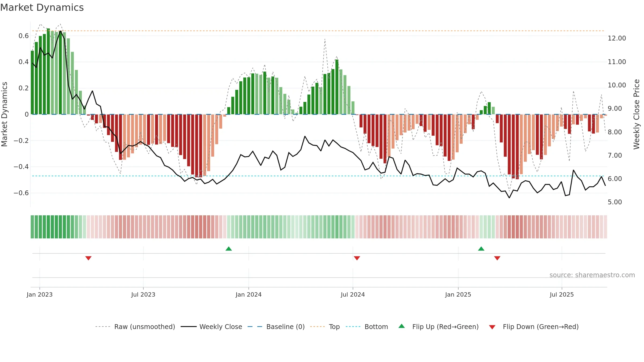Click the deepest red bar near Oct 2023

197,146
